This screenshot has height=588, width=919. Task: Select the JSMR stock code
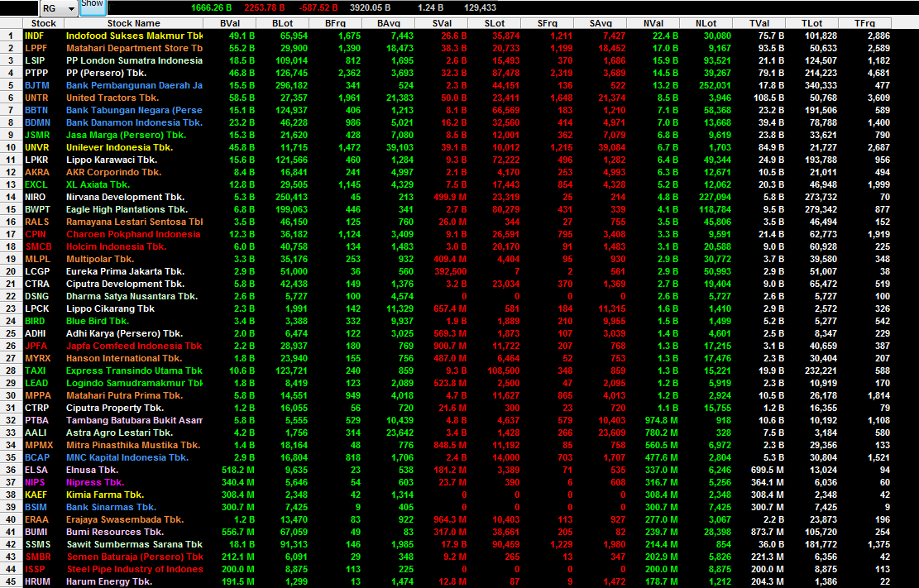pos(37,135)
